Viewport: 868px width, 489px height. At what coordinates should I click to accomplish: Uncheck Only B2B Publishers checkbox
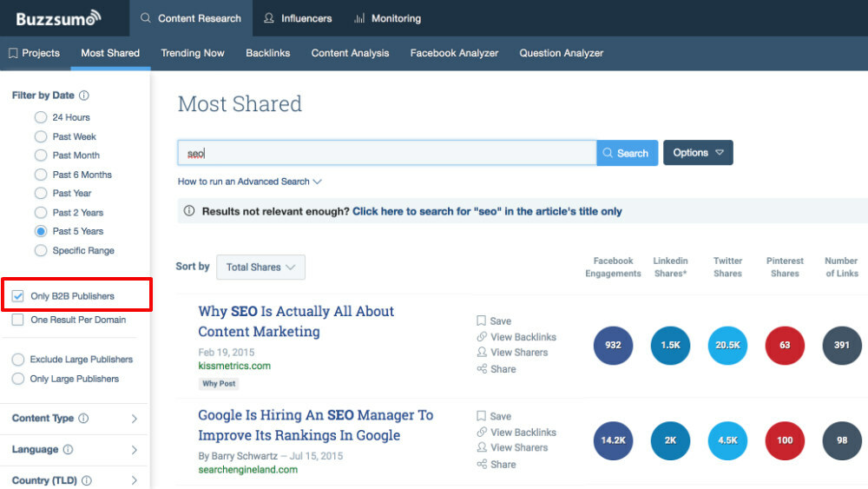click(18, 296)
